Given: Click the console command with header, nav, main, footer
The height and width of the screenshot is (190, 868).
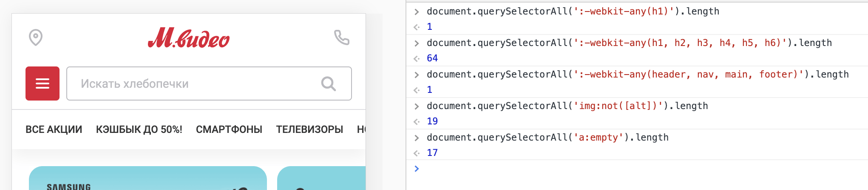Looking at the screenshot, I should coord(638,75).
